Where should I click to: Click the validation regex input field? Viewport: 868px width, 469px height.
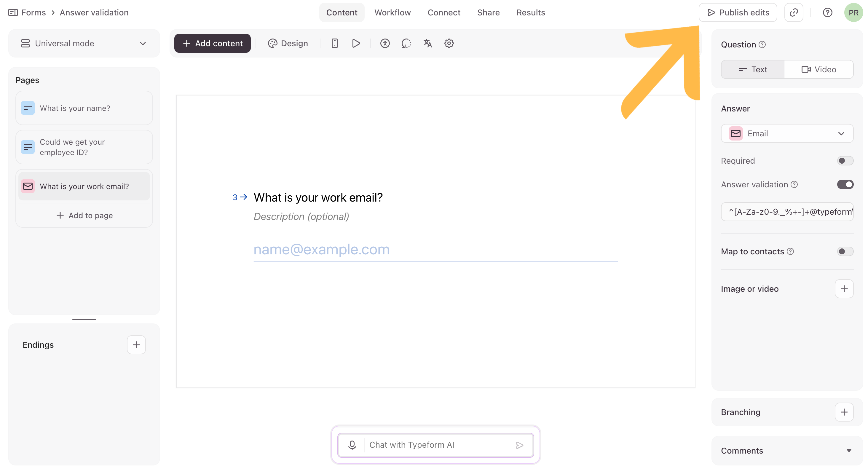coord(787,212)
